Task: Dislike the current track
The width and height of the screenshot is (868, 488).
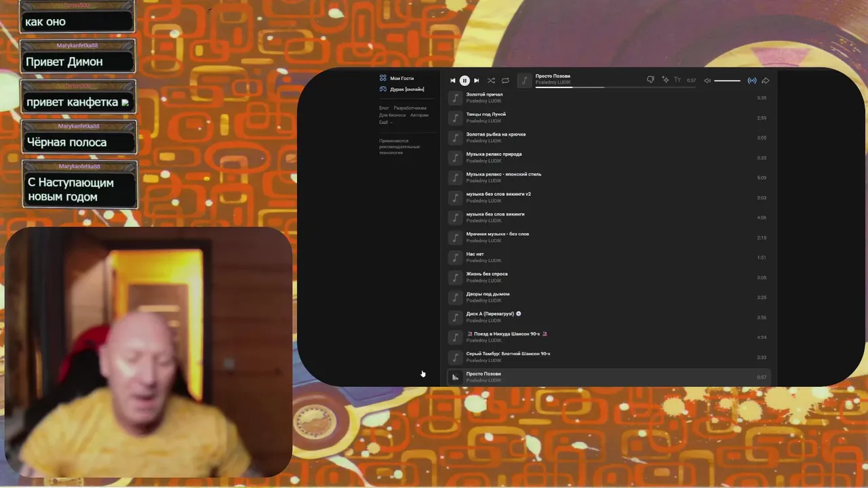Action: [650, 80]
